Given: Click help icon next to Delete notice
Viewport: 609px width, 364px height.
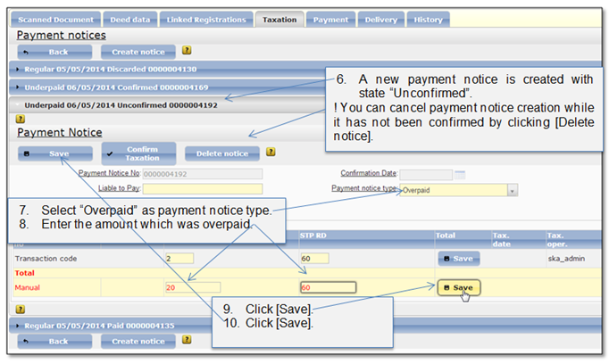Looking at the screenshot, I should tap(271, 153).
